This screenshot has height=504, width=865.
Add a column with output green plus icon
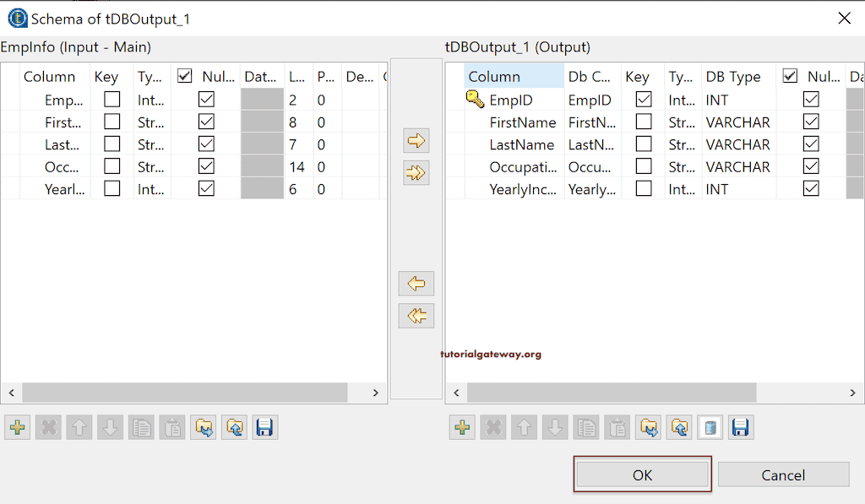(x=462, y=427)
